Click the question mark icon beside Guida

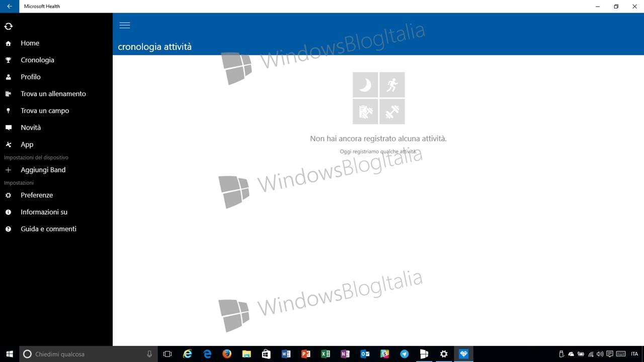coord(8,229)
